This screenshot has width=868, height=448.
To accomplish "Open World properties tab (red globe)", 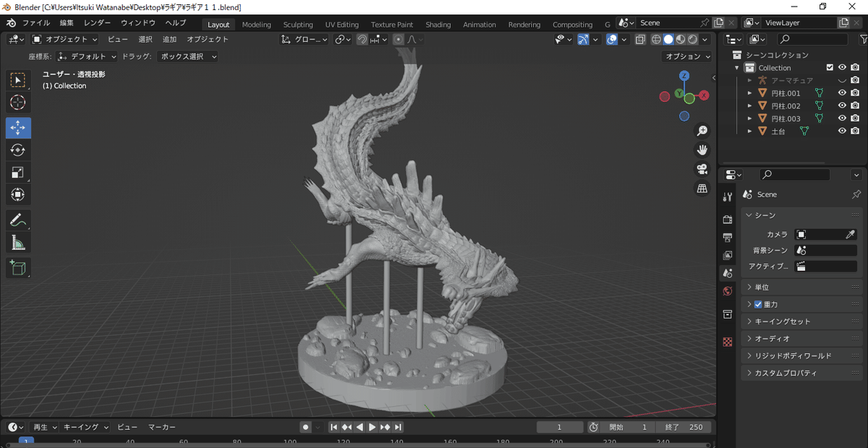I will pos(728,291).
